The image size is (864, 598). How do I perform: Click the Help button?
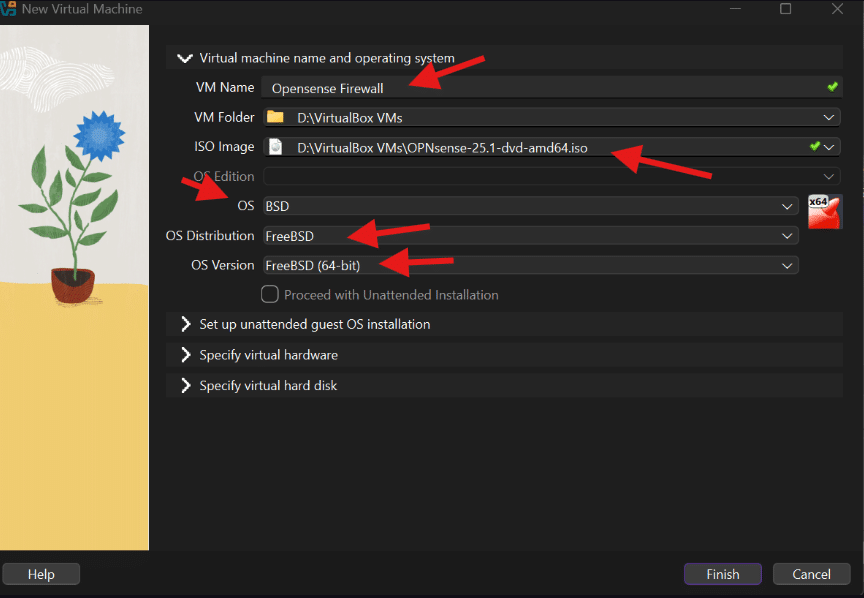(x=41, y=574)
